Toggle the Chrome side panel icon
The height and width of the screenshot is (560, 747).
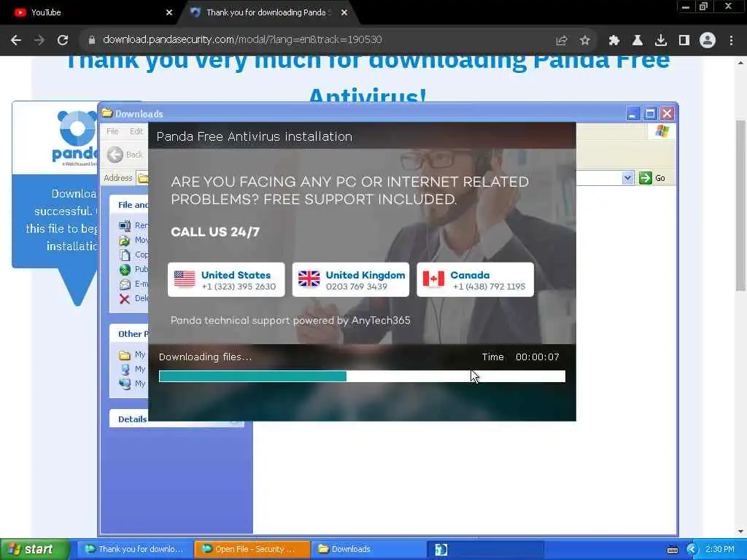(684, 41)
